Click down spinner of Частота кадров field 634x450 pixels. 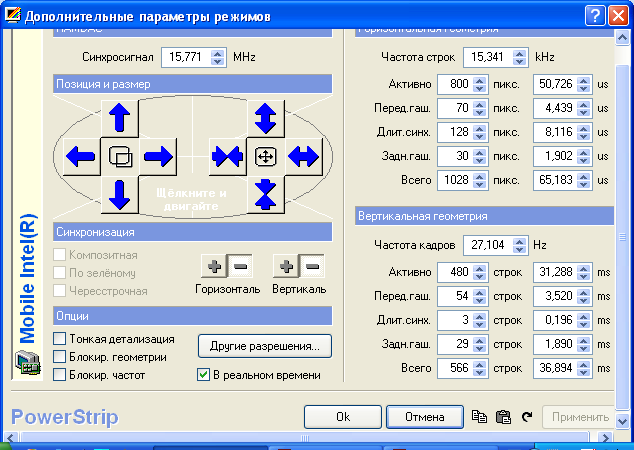tap(519, 249)
